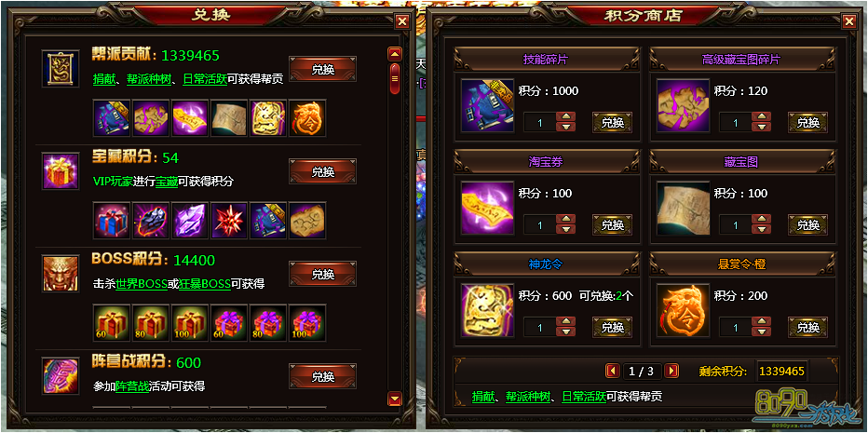Screen dimensions: 868x433
Task: Open the 帮派种树 link in shop footer
Action: (526, 397)
